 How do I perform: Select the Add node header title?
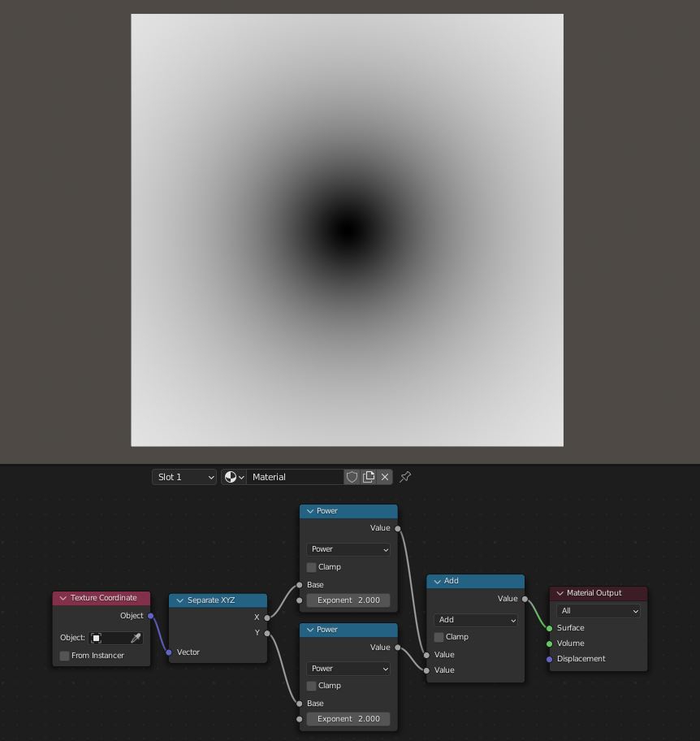click(x=451, y=581)
